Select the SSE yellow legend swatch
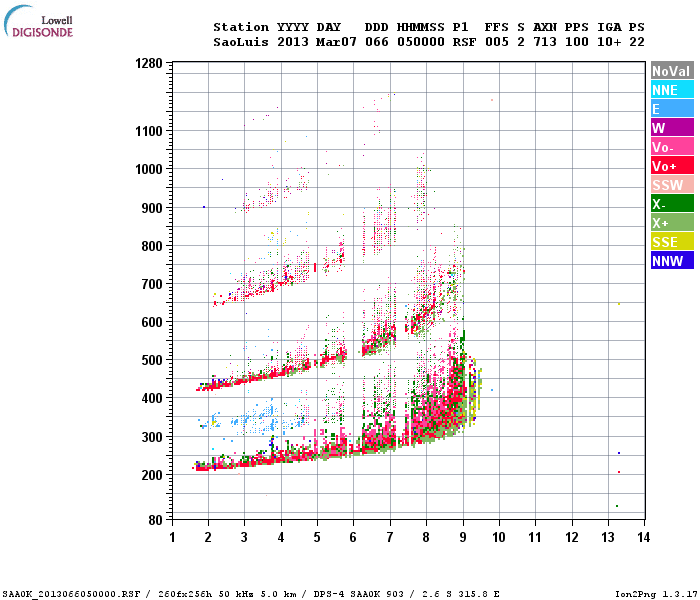The height and width of the screenshot is (600, 700). 672,242
